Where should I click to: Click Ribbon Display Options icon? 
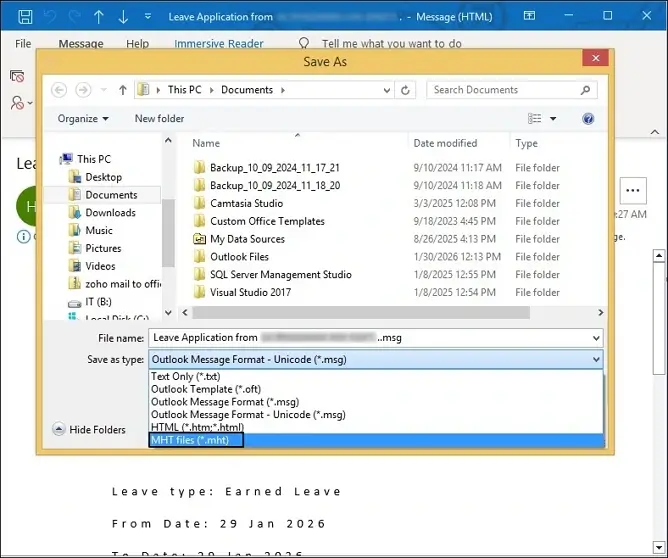tap(529, 16)
